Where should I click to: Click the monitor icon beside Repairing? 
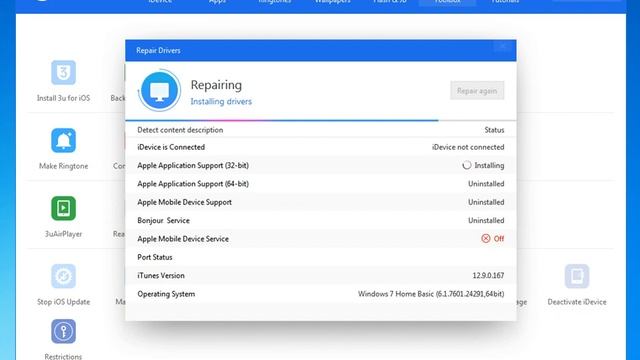[160, 90]
